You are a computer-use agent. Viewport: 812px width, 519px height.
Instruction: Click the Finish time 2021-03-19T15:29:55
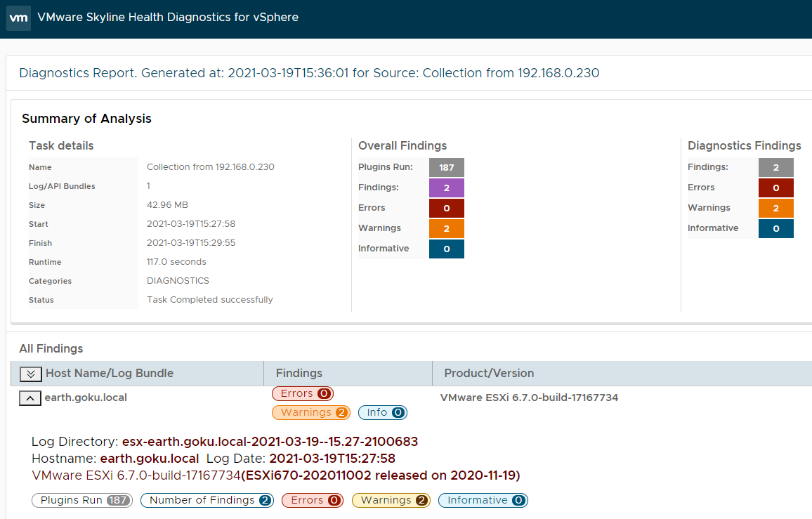pos(191,243)
